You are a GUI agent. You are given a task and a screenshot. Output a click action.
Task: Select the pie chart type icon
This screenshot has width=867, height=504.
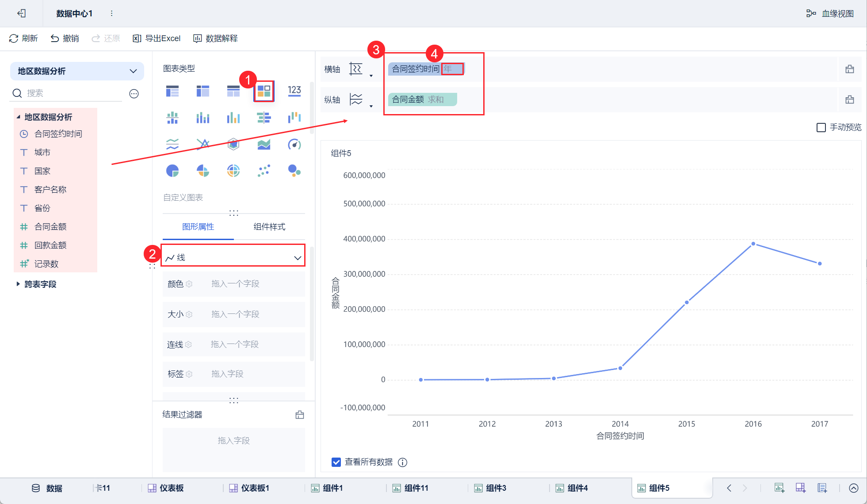172,171
